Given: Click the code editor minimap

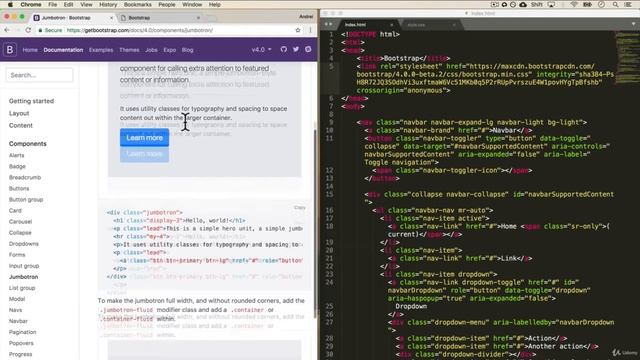Looking at the screenshot, I should [627, 57].
